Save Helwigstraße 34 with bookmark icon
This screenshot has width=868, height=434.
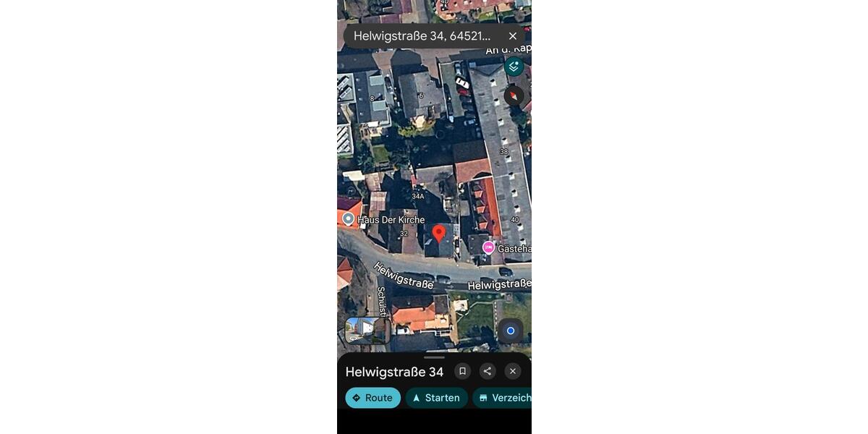(x=462, y=371)
